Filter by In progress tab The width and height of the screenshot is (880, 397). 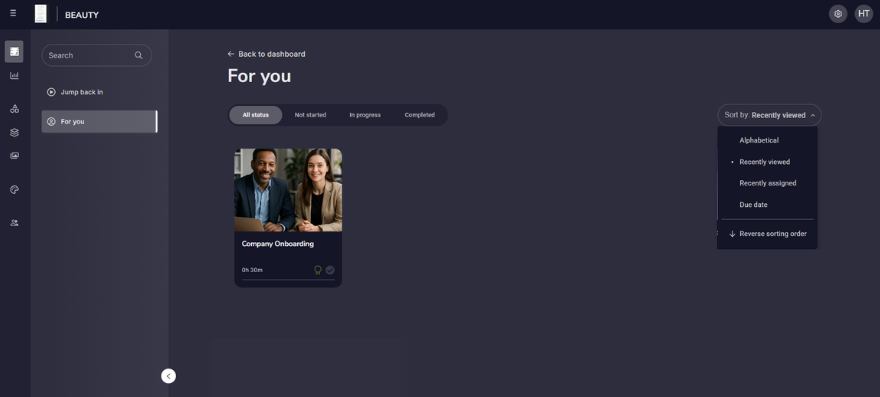[365, 115]
